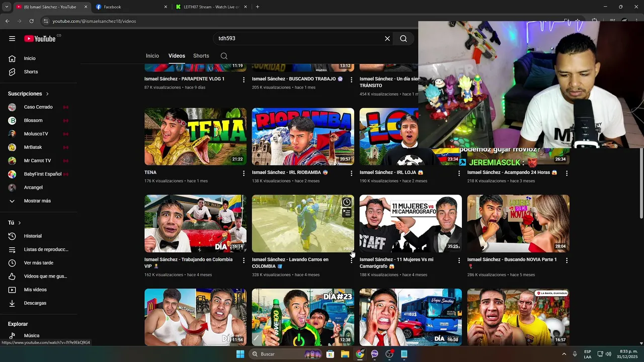Open options menu for BUSCANDO TRABAJO video

point(352,79)
